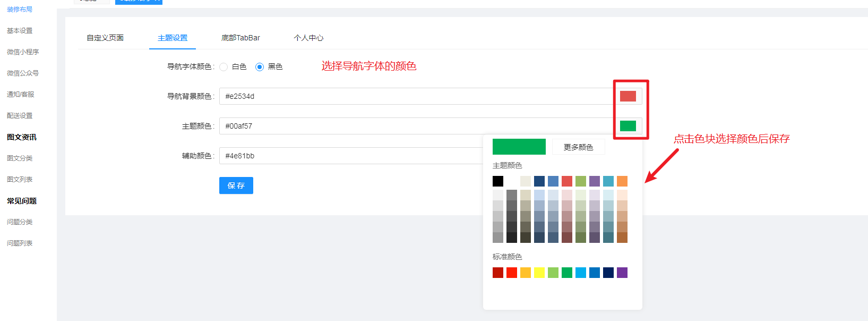Switch to the 主题设置 tab
Viewport: 868px width, 321px height.
click(173, 38)
